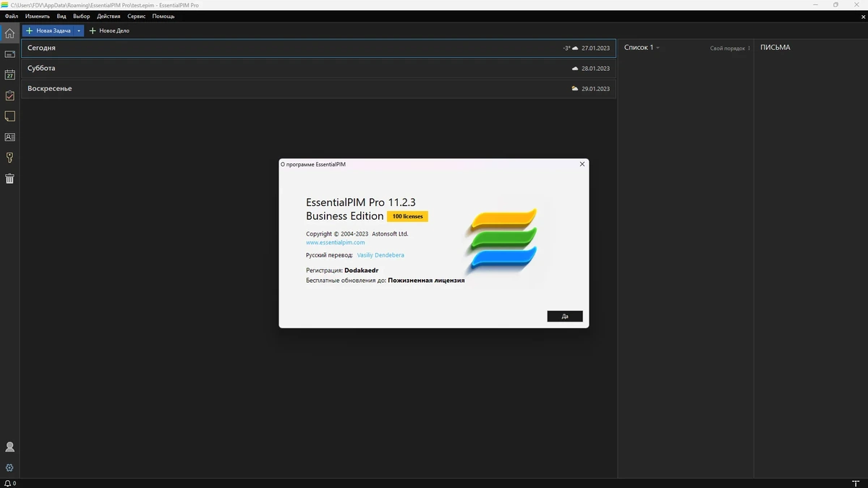Open the Home (Today) module in sidebar
Viewport: 868px width, 488px height.
[9, 33]
